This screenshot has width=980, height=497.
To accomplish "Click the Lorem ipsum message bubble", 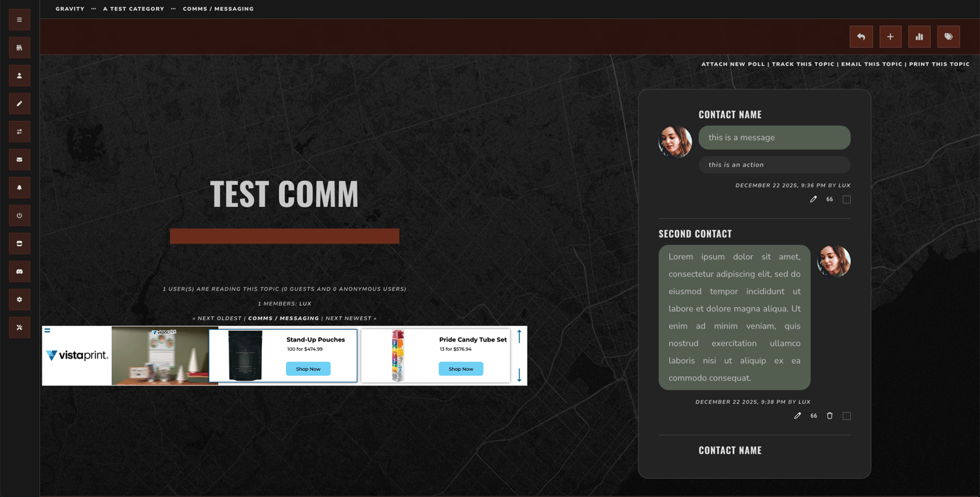I will coord(734,317).
